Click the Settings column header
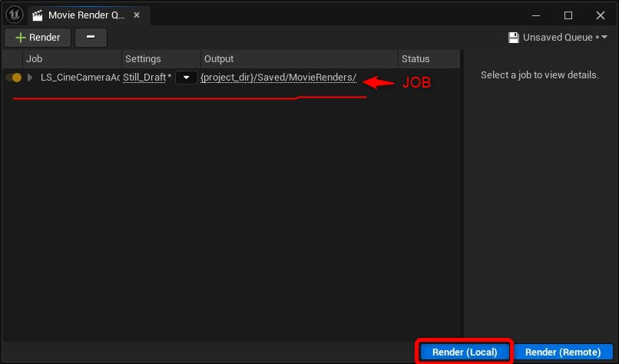This screenshot has height=364, width=619. (161, 59)
